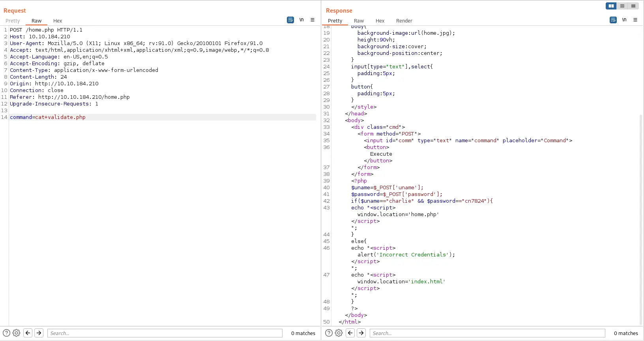Image resolution: width=644 pixels, height=341 pixels.
Task: Click the Content-Length: 24 header
Action: coord(38,77)
